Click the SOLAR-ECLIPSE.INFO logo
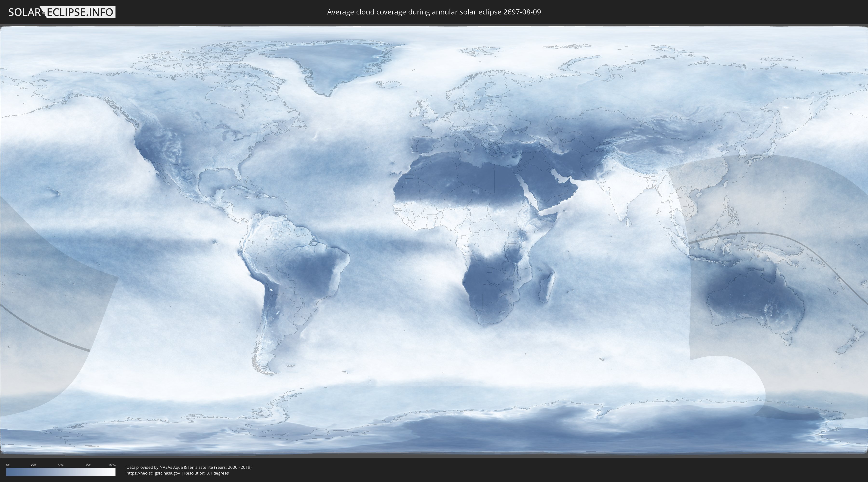This screenshot has height=482, width=868. [62, 12]
